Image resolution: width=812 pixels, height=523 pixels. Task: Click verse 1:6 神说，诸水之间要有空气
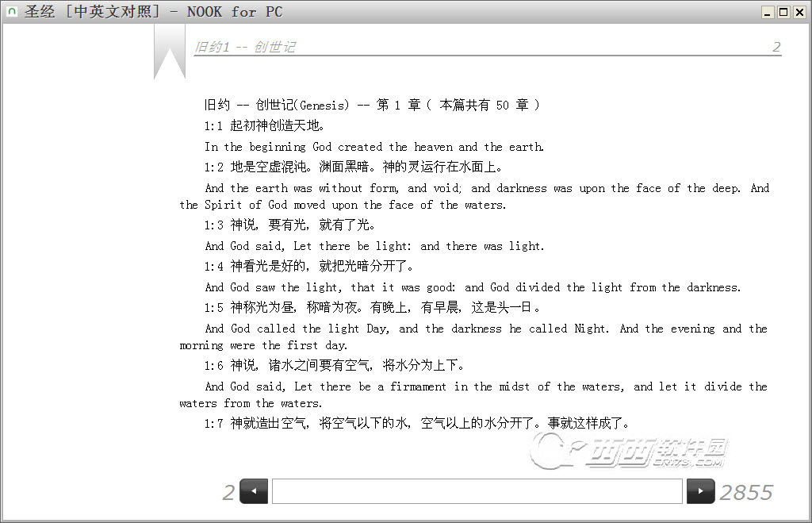[x=334, y=365]
